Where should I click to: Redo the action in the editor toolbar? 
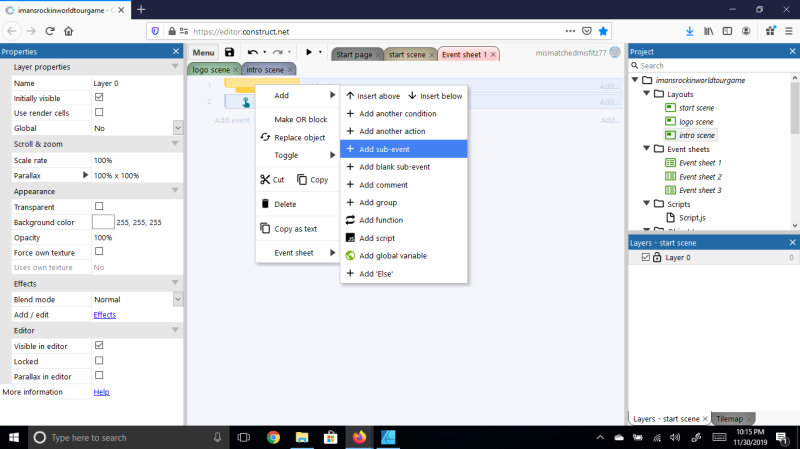(278, 52)
